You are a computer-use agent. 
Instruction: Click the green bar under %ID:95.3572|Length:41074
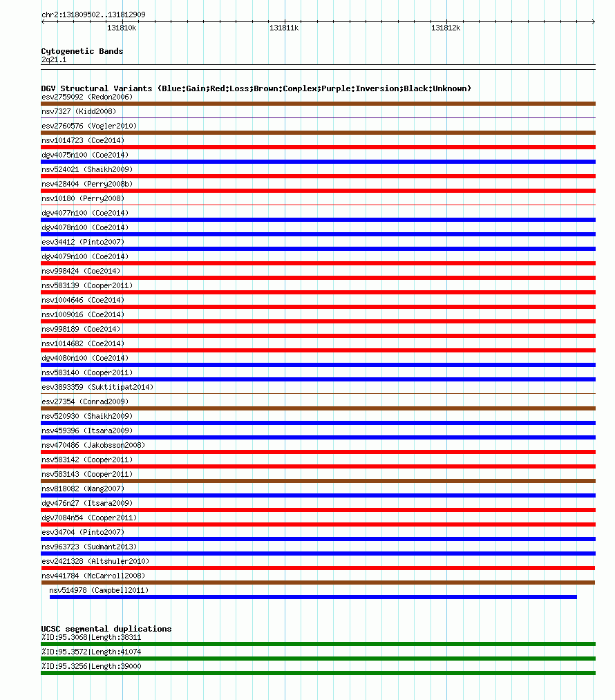coord(319,659)
